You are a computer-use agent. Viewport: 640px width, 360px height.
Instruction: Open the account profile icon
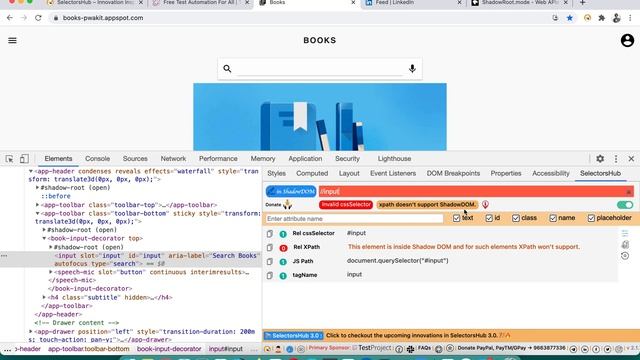(627, 40)
